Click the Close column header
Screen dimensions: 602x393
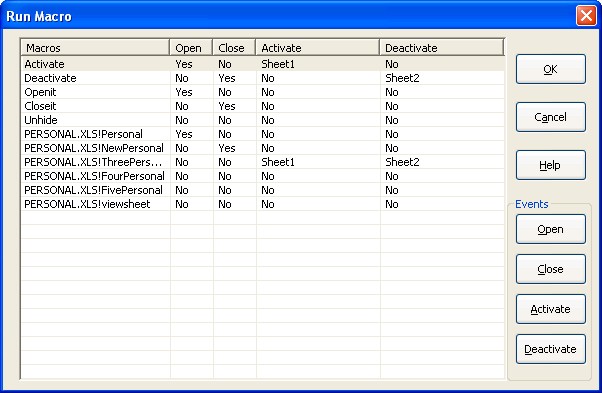234,48
